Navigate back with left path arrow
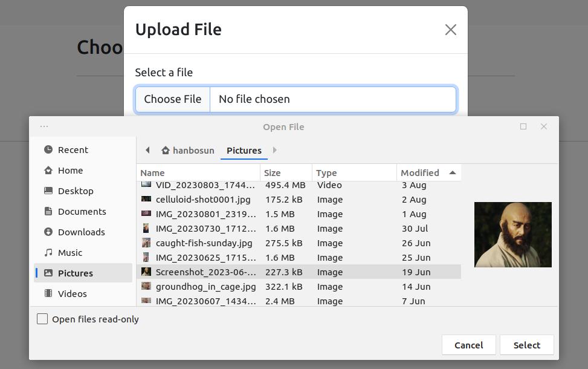Image resolution: width=588 pixels, height=369 pixels. (147, 150)
